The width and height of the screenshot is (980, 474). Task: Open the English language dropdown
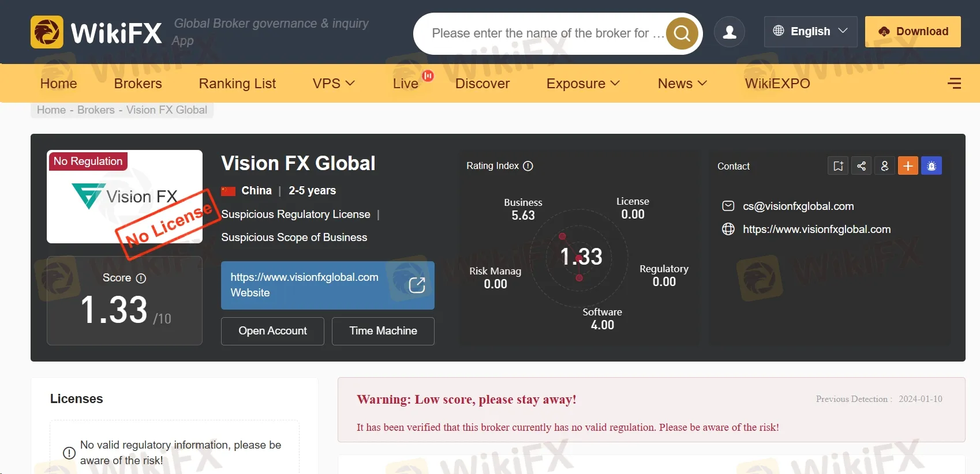tap(810, 32)
